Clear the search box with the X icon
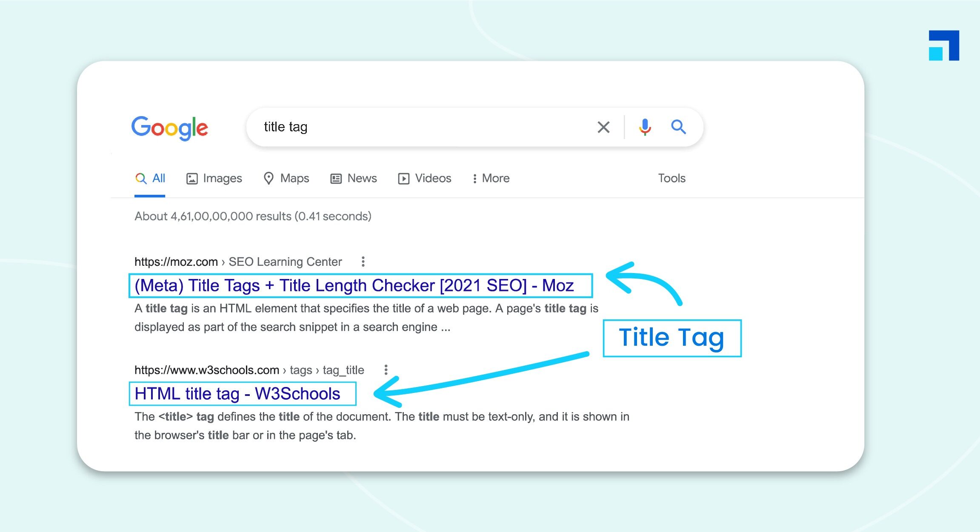Screen dimensions: 980x532 point(603,127)
